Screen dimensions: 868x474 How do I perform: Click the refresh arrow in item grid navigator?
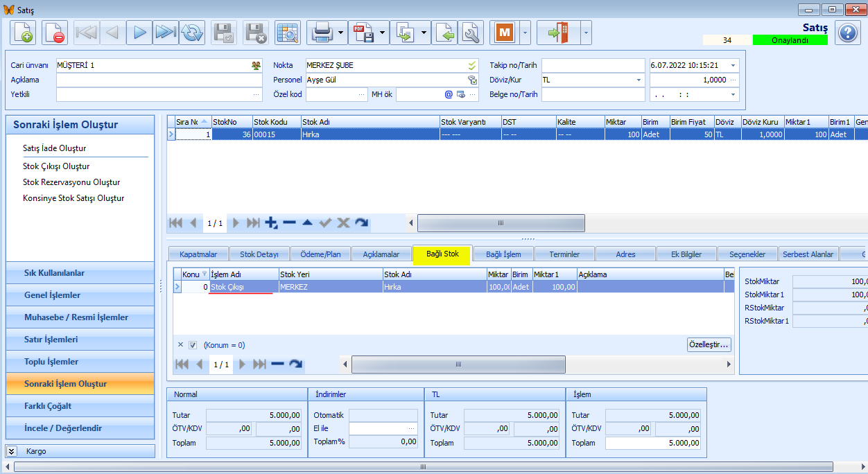361,222
